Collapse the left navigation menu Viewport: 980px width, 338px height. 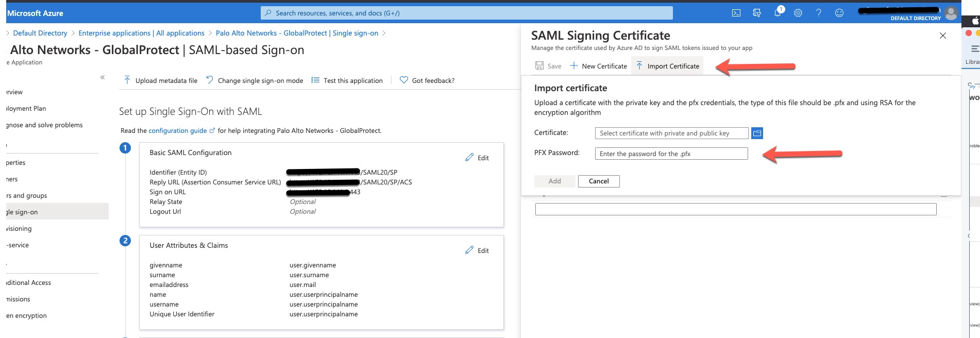click(x=103, y=77)
